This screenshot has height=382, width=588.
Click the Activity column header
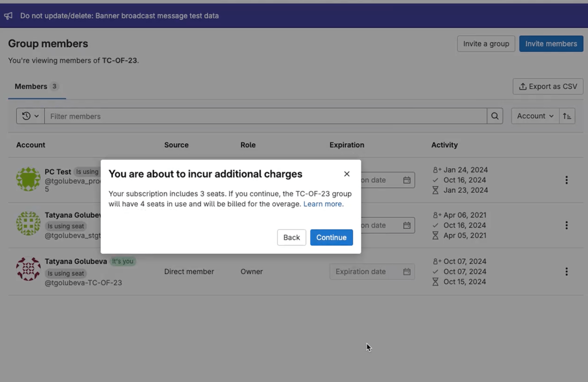tap(444, 145)
